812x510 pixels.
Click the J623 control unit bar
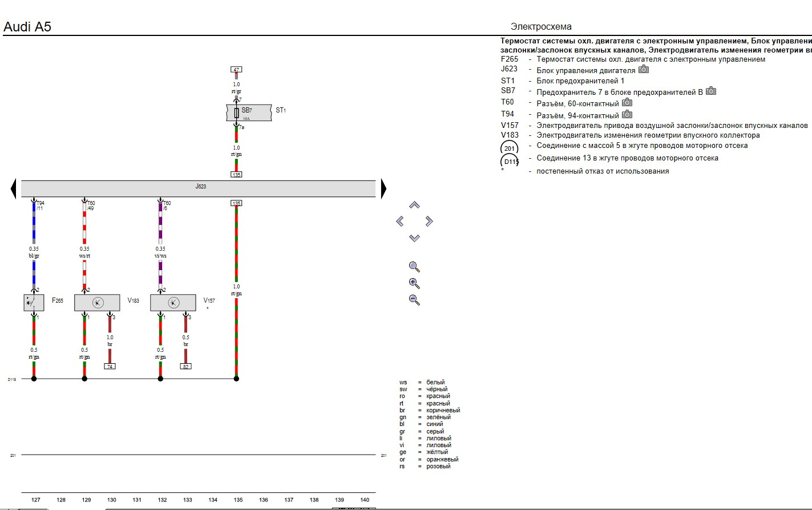pos(199,189)
